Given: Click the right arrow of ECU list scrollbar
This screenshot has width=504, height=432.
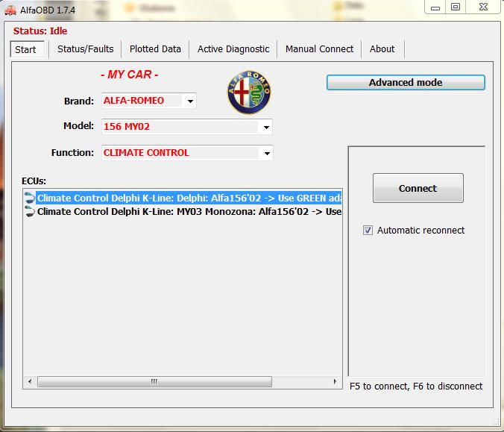Looking at the screenshot, I should pos(335,381).
